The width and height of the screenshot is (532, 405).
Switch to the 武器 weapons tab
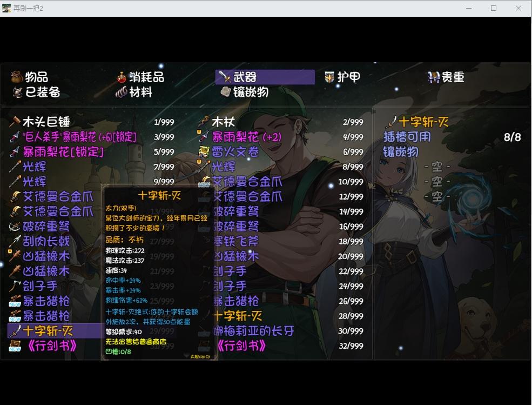(265, 77)
